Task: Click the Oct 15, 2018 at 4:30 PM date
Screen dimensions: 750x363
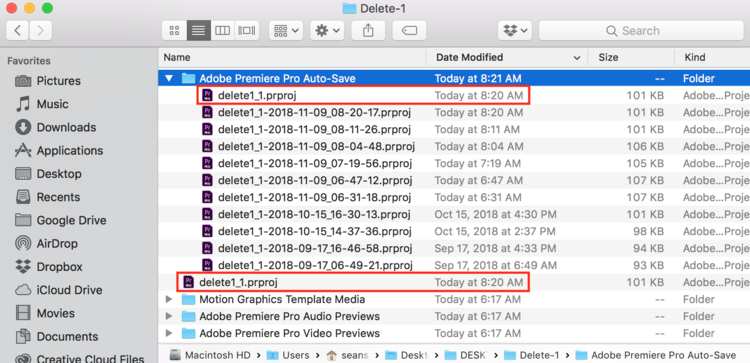Action: coord(495,214)
